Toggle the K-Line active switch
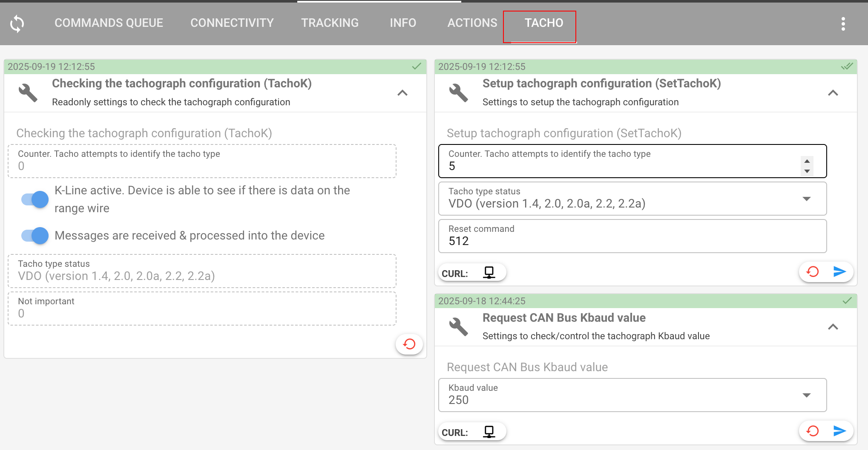868x450 pixels. click(x=35, y=199)
